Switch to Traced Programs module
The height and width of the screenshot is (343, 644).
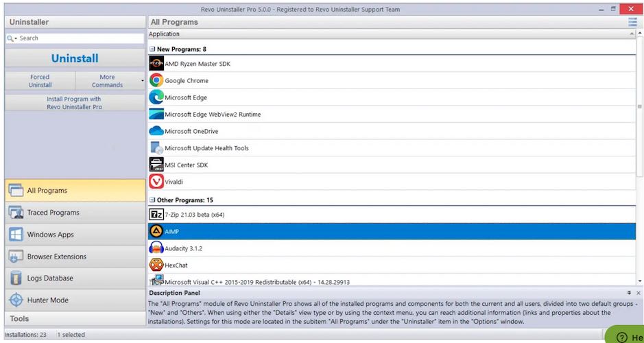(x=75, y=213)
